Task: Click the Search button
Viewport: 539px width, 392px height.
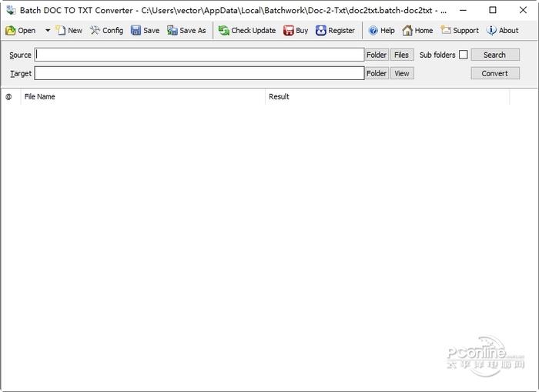Action: point(495,55)
